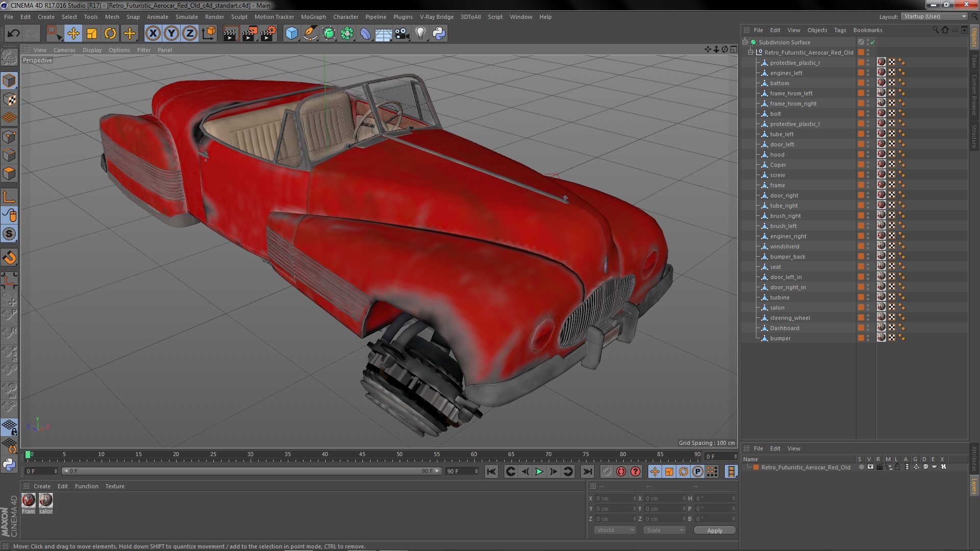Select the steering_wheel object

tap(790, 318)
